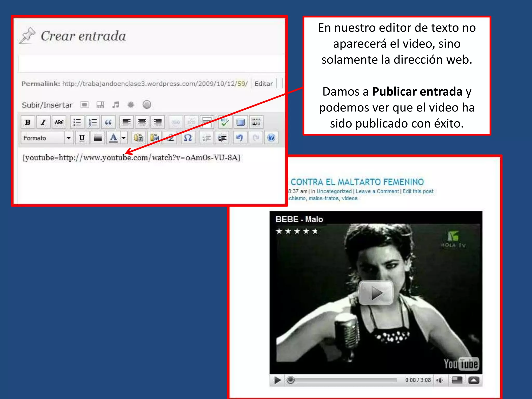
Task: Add a video via Subir/Insertar
Action: click(100, 105)
